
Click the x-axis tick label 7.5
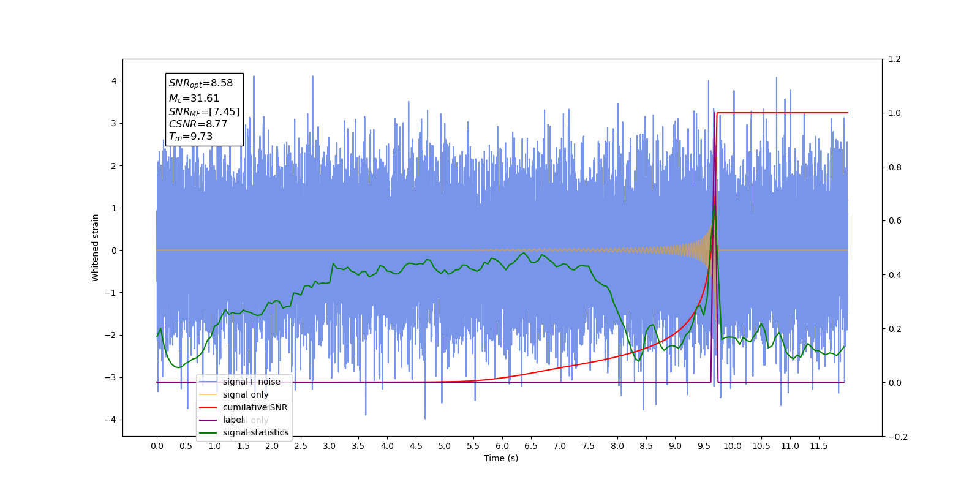pyautogui.click(x=589, y=446)
